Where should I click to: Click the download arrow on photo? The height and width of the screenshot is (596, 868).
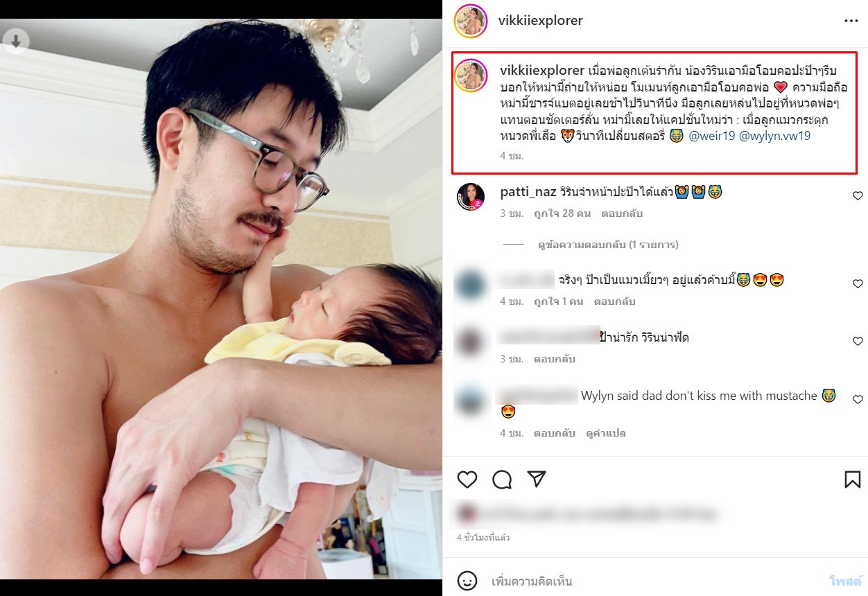(15, 42)
